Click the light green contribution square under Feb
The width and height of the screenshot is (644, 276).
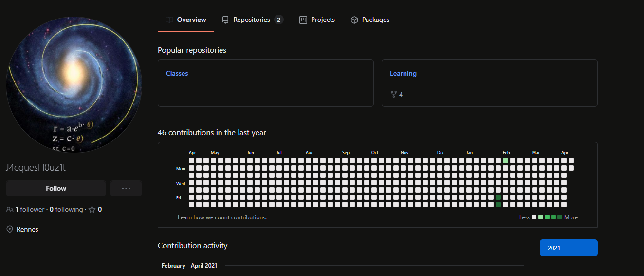point(505,160)
